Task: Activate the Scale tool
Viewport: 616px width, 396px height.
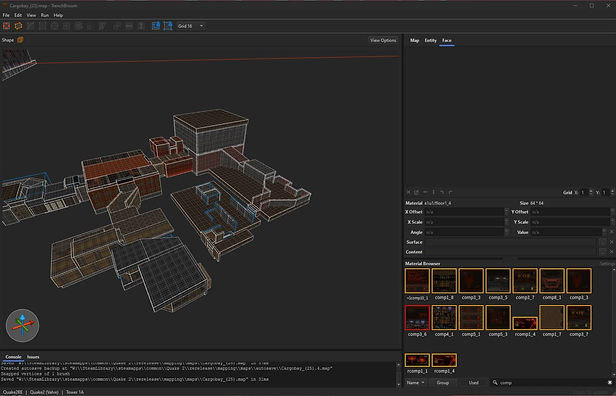Action: [90, 26]
